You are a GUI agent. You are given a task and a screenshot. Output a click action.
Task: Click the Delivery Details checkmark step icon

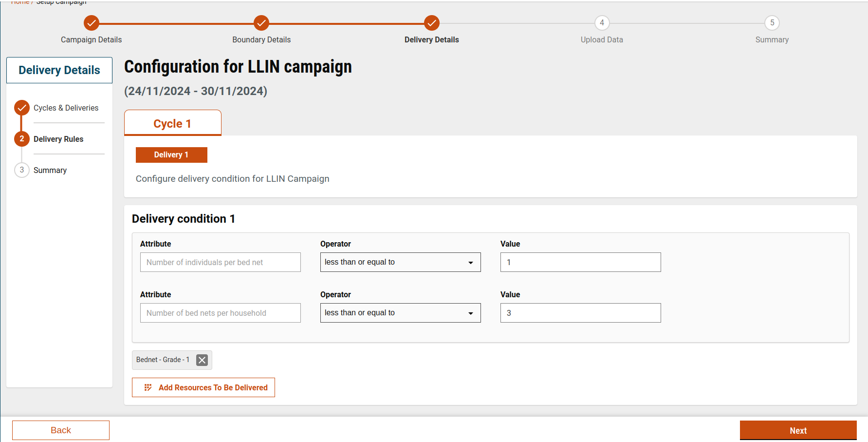[431, 23]
